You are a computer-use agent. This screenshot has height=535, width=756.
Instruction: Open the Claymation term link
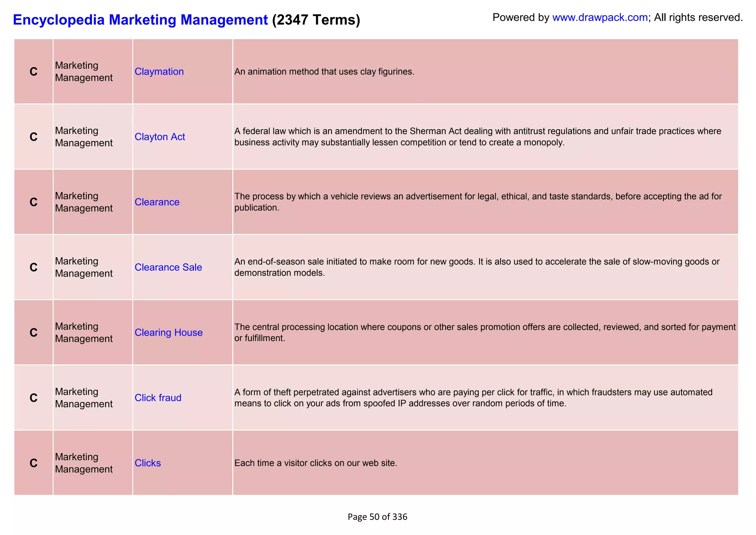pyautogui.click(x=159, y=72)
